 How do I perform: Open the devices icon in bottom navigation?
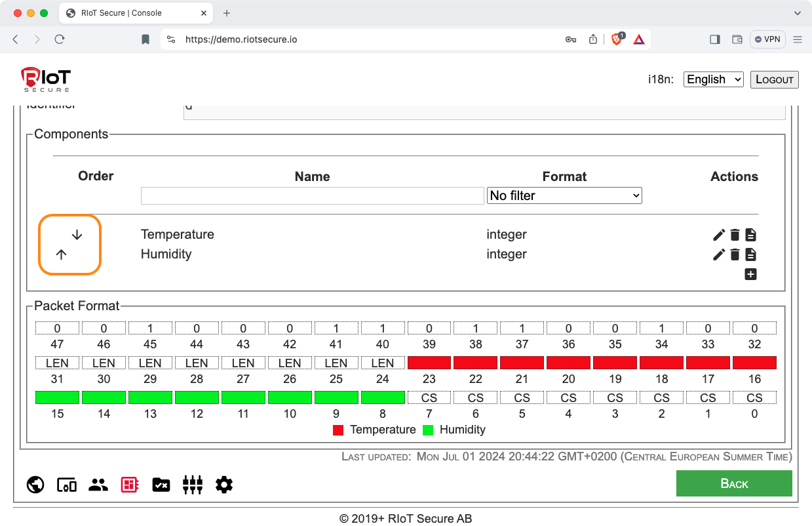(67, 485)
